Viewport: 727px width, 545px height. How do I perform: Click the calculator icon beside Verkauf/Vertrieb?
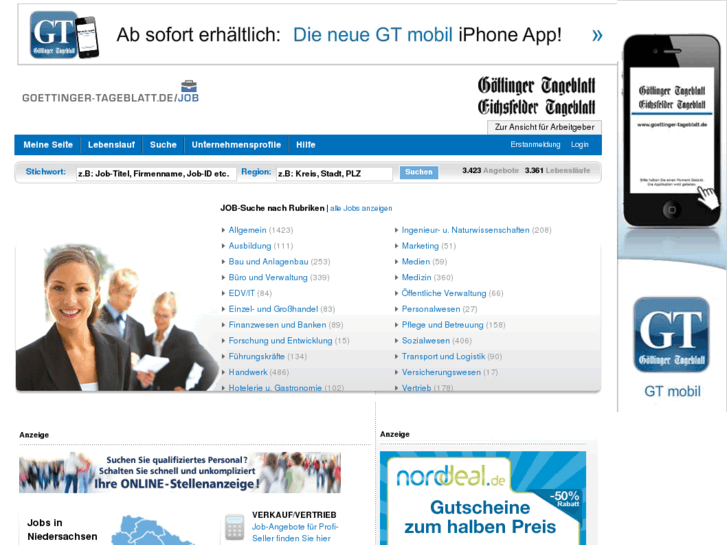tap(235, 527)
